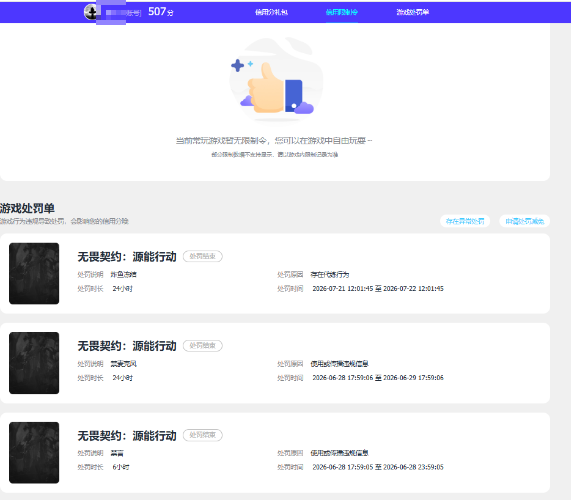This screenshot has width=571, height=500.
Task: Click the 无畏契约 title in first penalty card
Action: click(x=127, y=256)
